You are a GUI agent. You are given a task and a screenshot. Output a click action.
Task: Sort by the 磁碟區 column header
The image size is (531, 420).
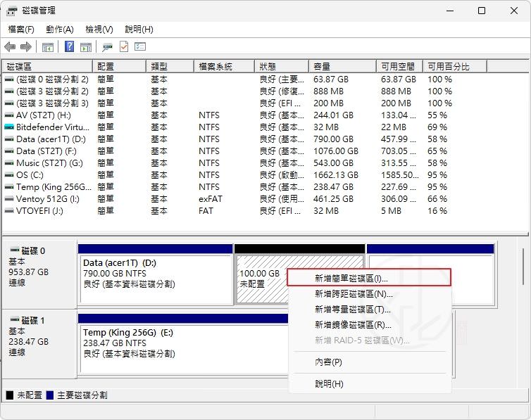point(47,67)
